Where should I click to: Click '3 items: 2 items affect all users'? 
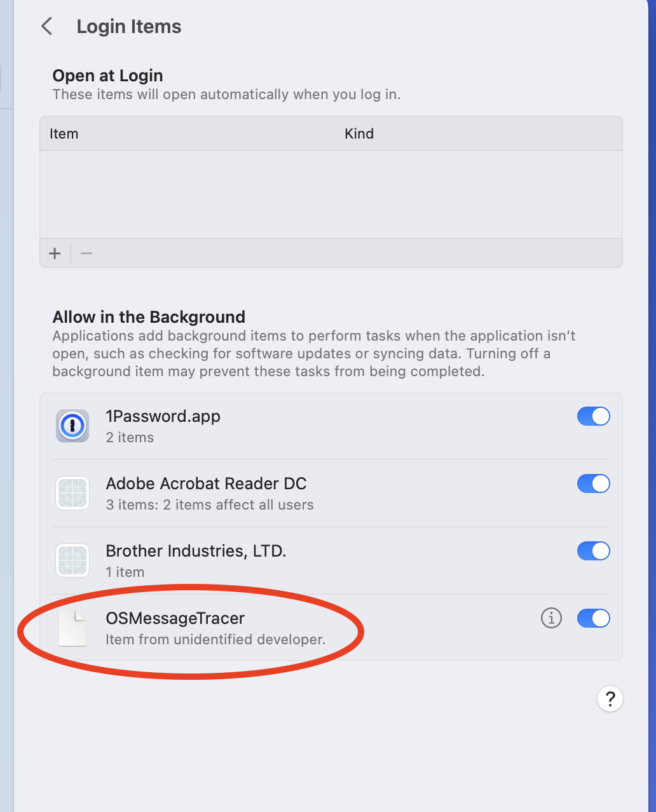[x=210, y=504]
